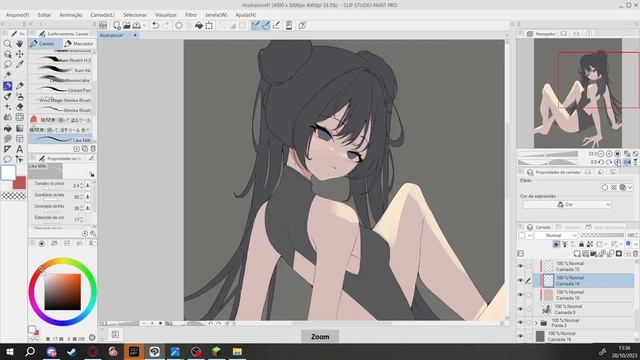Select the Lika Milk brush
640x360 pixels.
61,140
